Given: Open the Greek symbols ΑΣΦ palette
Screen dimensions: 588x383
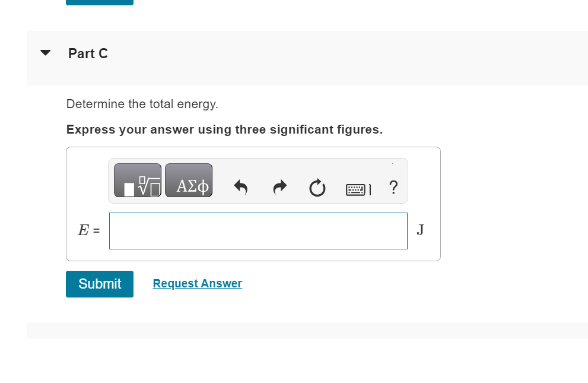Looking at the screenshot, I should pos(188,181).
